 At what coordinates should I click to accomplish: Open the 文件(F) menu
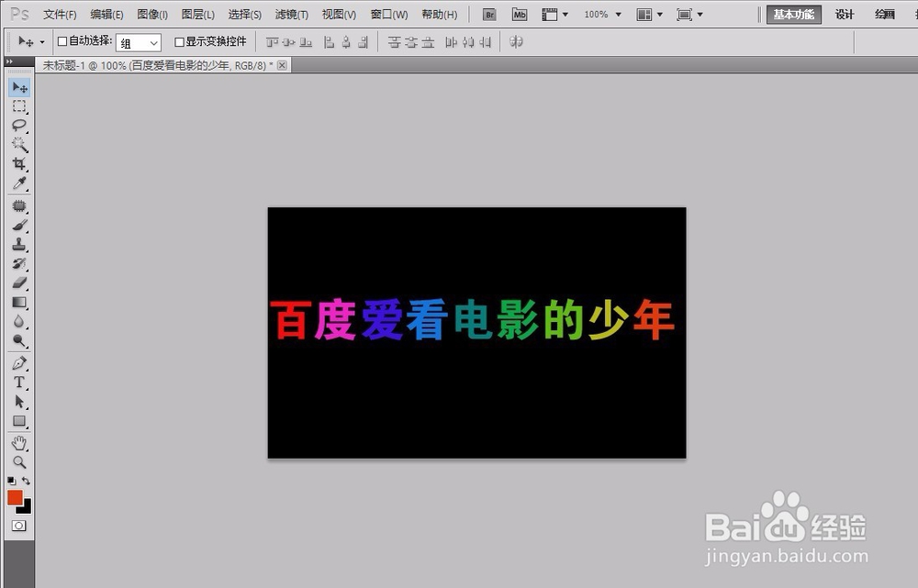coord(60,15)
